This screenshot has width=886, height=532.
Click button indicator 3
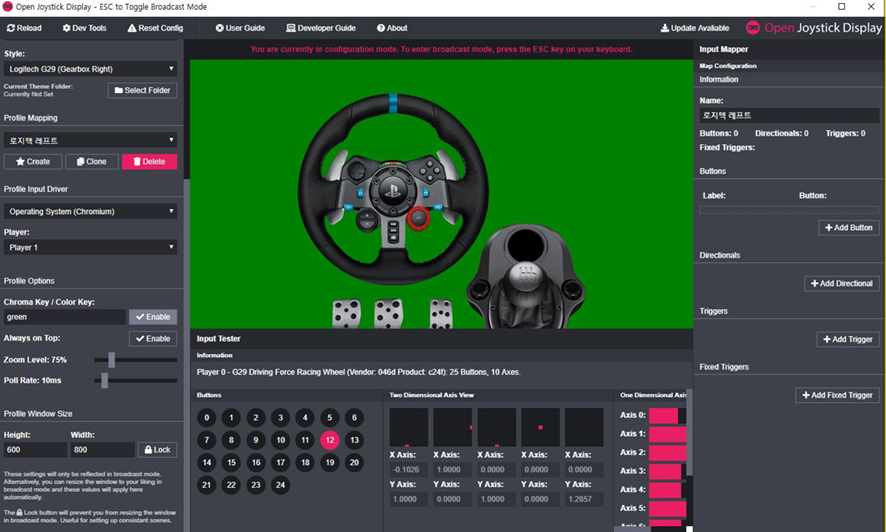281,418
